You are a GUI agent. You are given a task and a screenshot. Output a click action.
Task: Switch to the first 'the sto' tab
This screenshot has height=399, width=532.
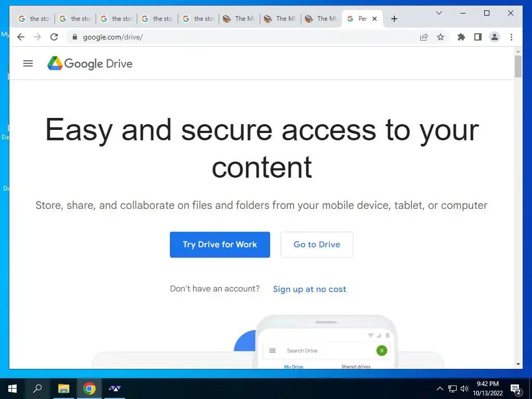click(34, 19)
